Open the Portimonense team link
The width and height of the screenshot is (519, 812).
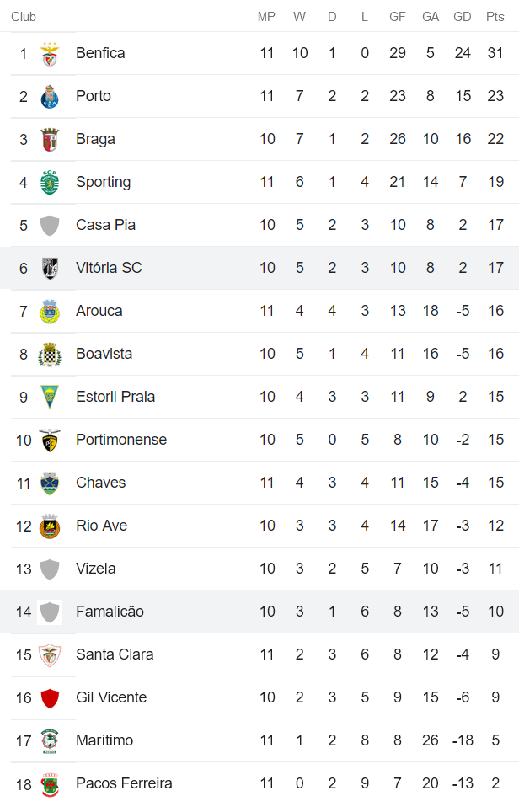click(x=121, y=440)
